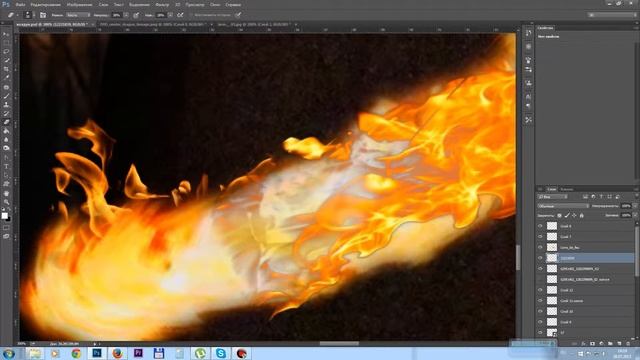Hide layer Слой 8

pyautogui.click(x=540, y=226)
